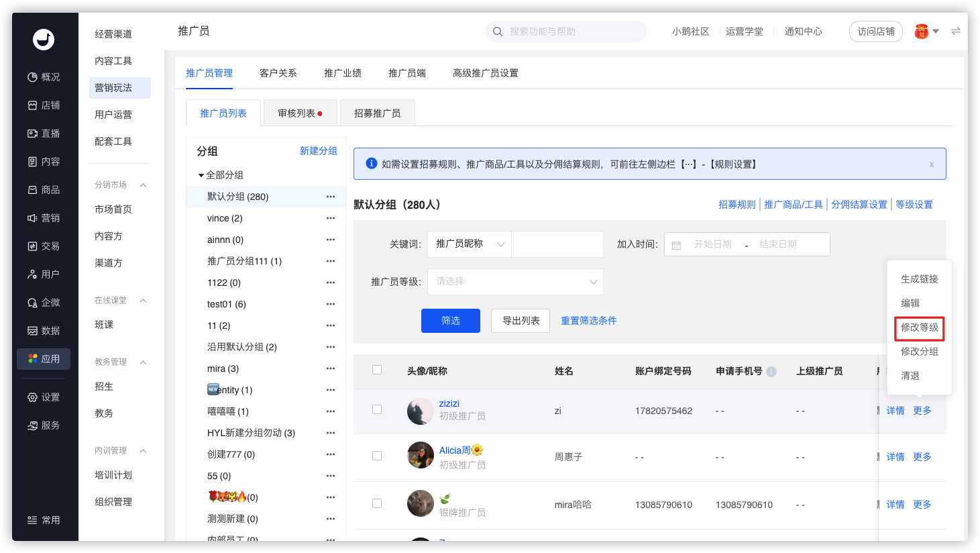Open 详情 for the zizizi row

click(895, 411)
